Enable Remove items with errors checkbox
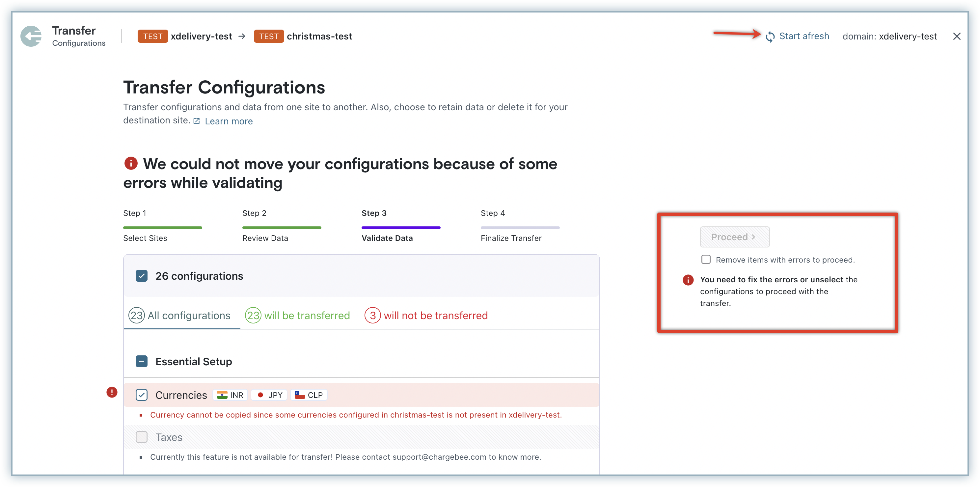980x487 pixels. (x=706, y=259)
